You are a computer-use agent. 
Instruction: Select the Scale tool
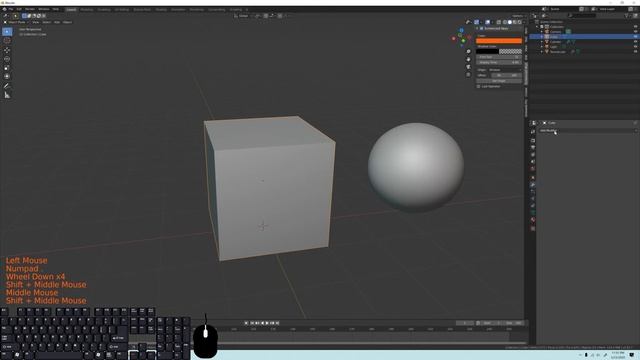(7, 68)
